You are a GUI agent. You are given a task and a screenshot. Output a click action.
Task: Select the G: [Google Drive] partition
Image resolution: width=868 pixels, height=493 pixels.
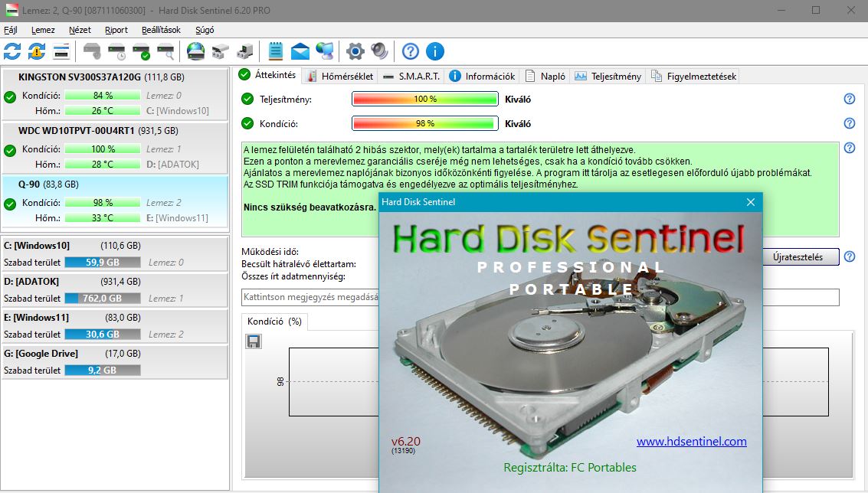[x=115, y=361]
